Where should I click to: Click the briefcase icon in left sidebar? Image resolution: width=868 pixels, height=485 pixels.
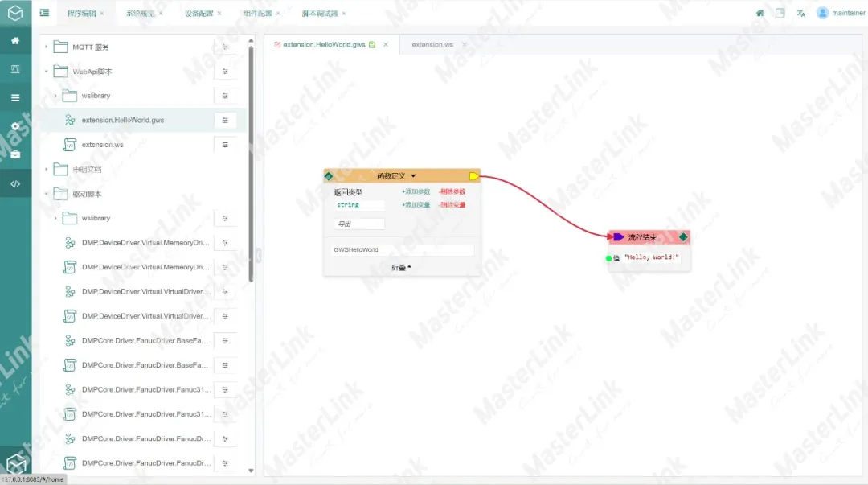(x=15, y=154)
